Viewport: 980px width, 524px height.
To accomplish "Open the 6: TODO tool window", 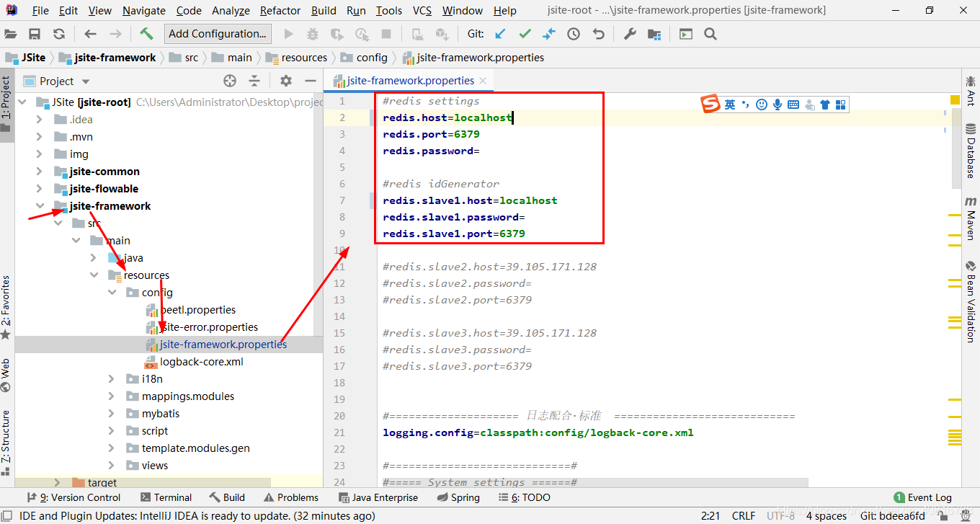I will point(525,497).
